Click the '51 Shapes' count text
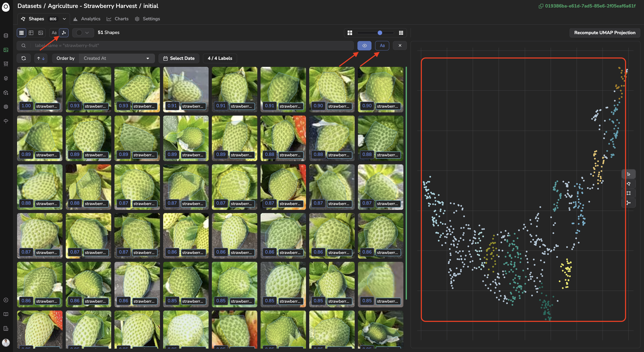The image size is (644, 352). pos(108,32)
